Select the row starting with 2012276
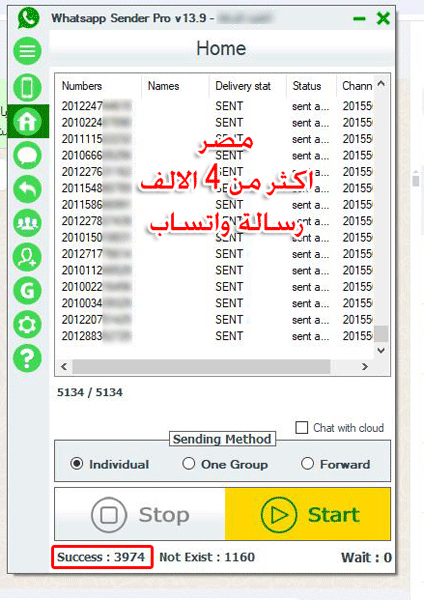This screenshot has height=600, width=424. point(216,172)
